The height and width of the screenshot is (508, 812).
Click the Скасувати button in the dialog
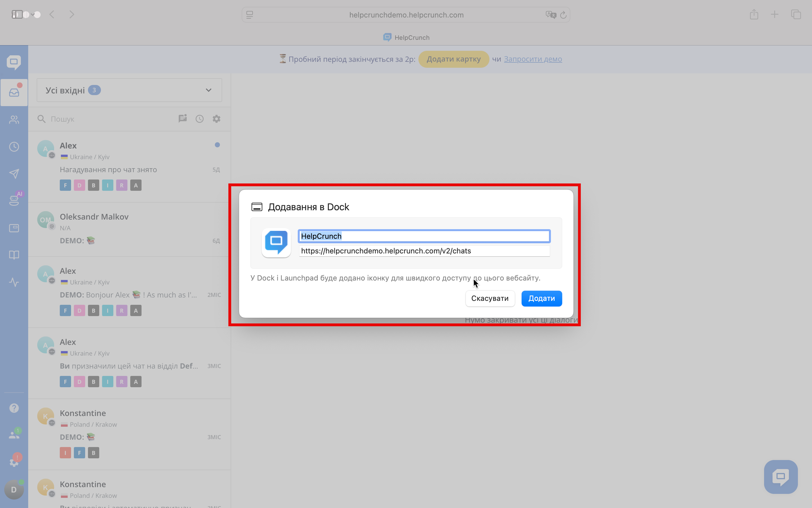[490, 298]
